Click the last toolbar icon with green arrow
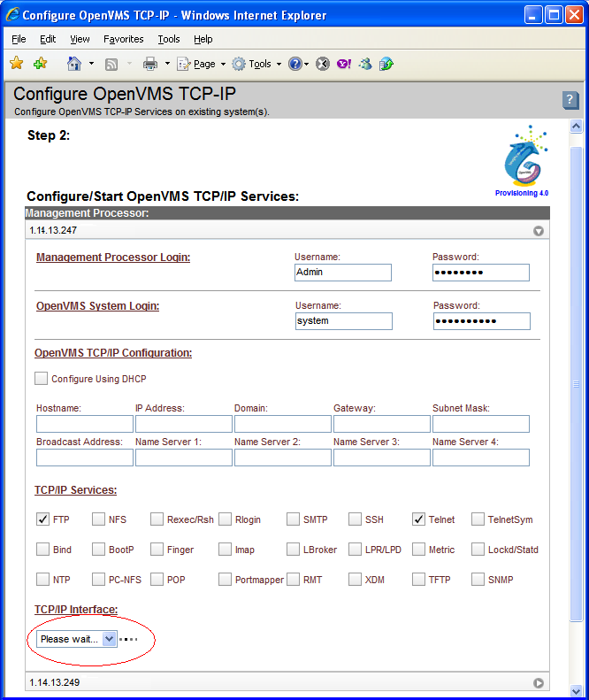 386,64
